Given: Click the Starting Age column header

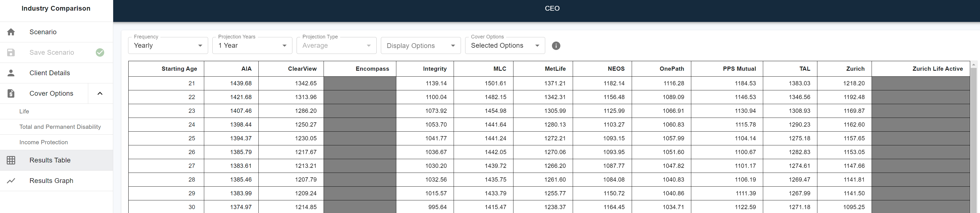Looking at the screenshot, I should (166, 69).
